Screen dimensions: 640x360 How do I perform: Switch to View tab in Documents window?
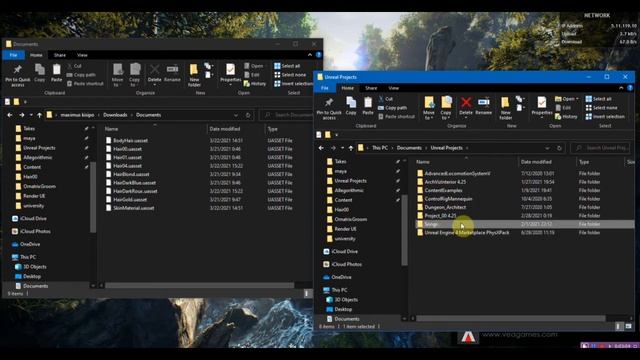tap(82, 55)
